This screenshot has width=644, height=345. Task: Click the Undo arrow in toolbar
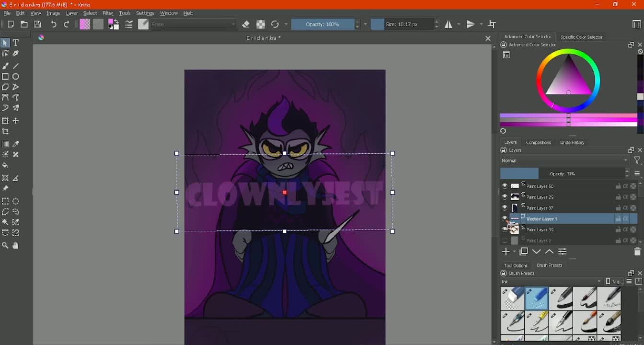(x=54, y=24)
